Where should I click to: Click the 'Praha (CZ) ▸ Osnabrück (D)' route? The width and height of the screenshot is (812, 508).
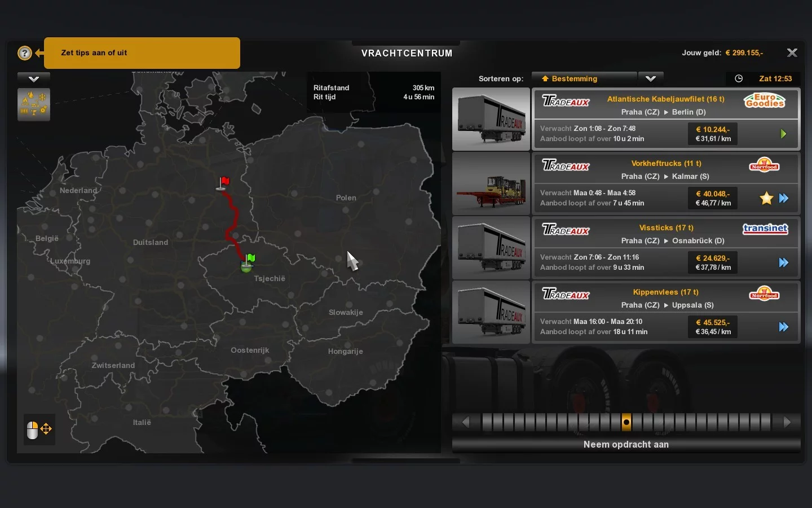click(x=673, y=241)
